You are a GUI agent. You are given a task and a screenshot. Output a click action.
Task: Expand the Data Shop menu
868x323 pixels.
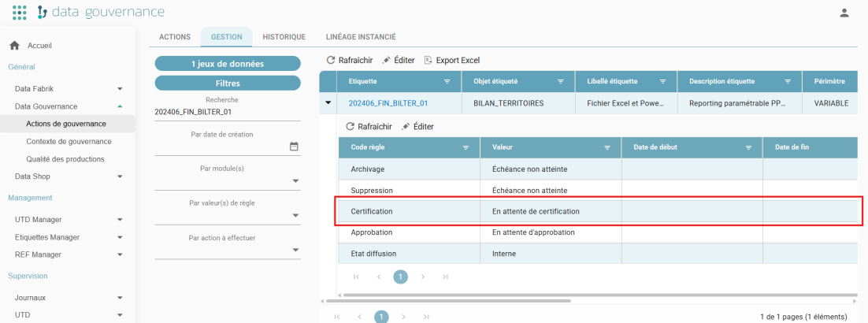pyautogui.click(x=121, y=176)
